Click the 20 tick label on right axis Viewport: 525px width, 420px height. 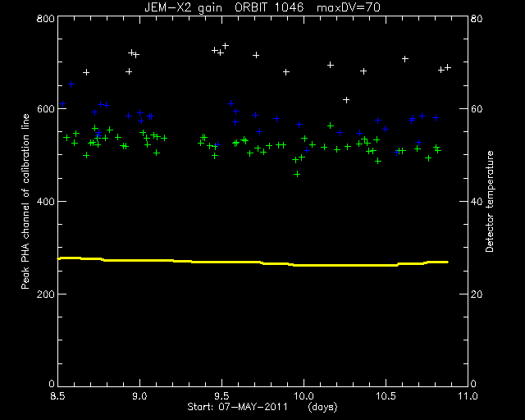coord(477,294)
